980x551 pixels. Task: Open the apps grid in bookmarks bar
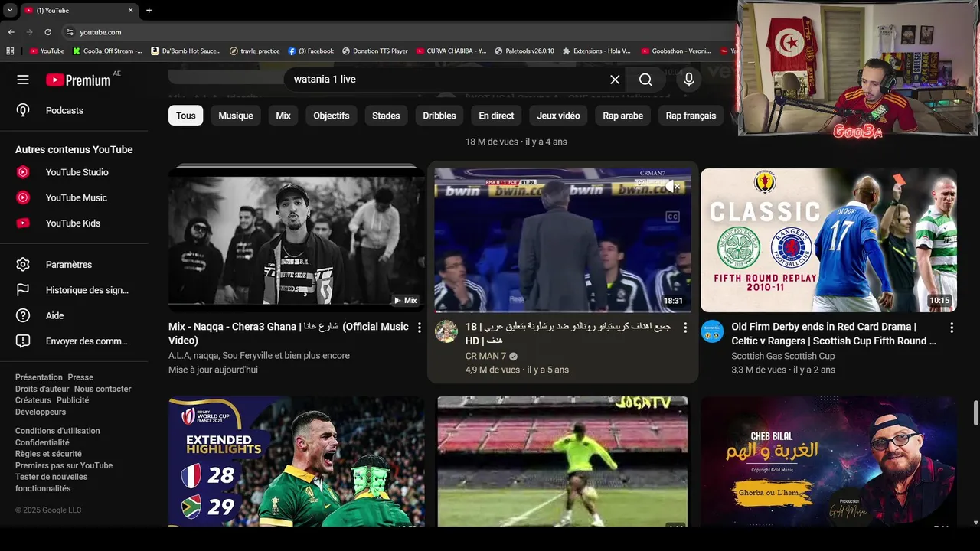tap(10, 51)
